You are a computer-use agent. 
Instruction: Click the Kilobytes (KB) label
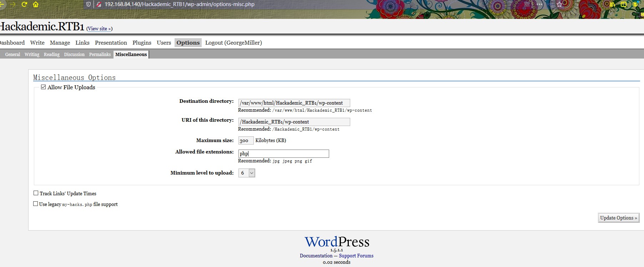point(271,140)
